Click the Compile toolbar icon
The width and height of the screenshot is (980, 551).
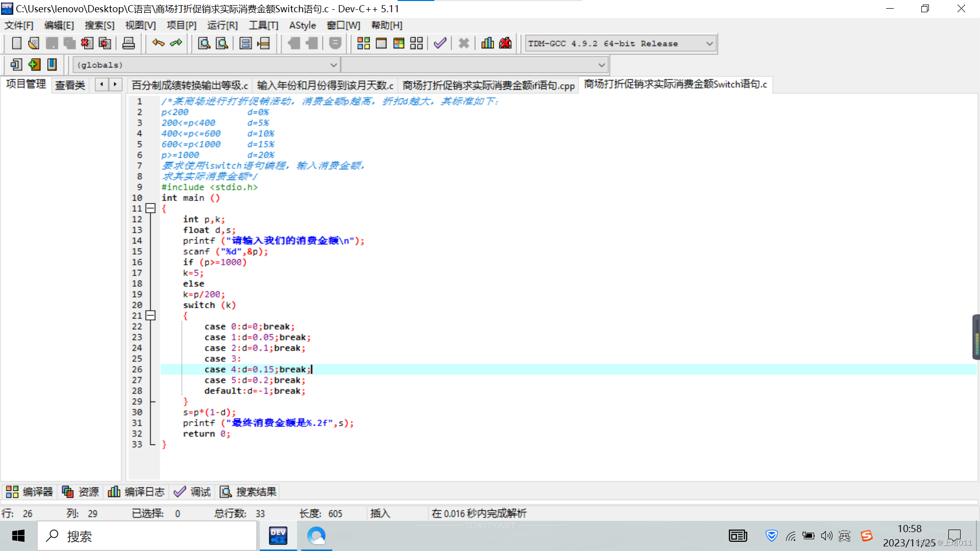(x=363, y=43)
